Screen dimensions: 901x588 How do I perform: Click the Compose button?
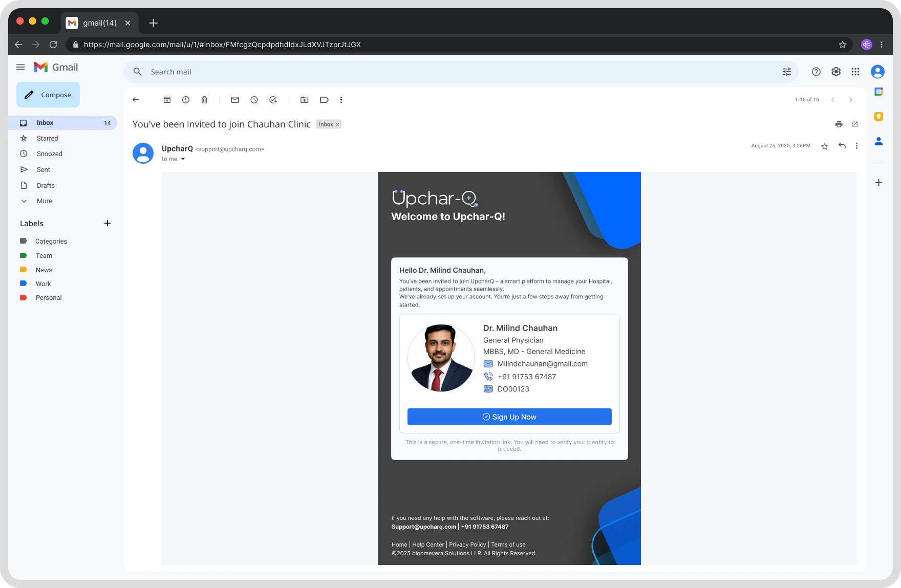pos(48,95)
